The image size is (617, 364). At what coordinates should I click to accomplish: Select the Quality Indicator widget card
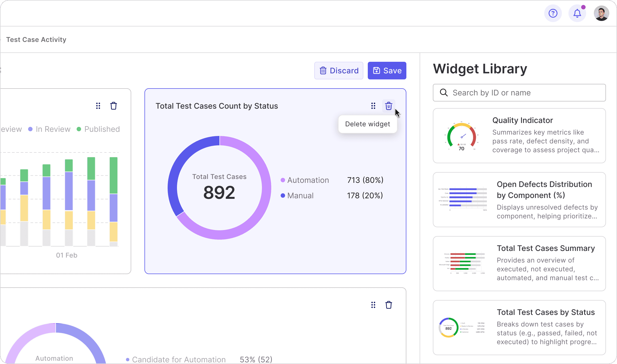[x=519, y=136]
